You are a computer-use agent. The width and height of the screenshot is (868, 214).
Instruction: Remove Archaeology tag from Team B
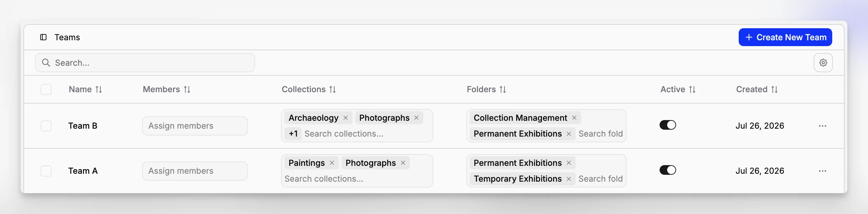pyautogui.click(x=346, y=118)
